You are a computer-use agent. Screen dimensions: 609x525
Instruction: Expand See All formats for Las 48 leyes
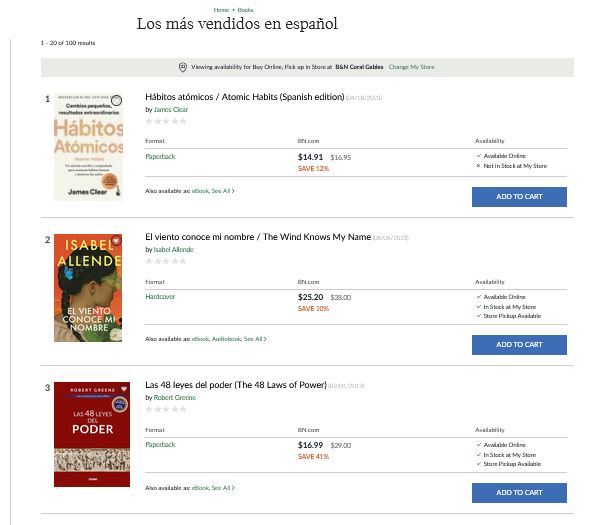[223, 488]
